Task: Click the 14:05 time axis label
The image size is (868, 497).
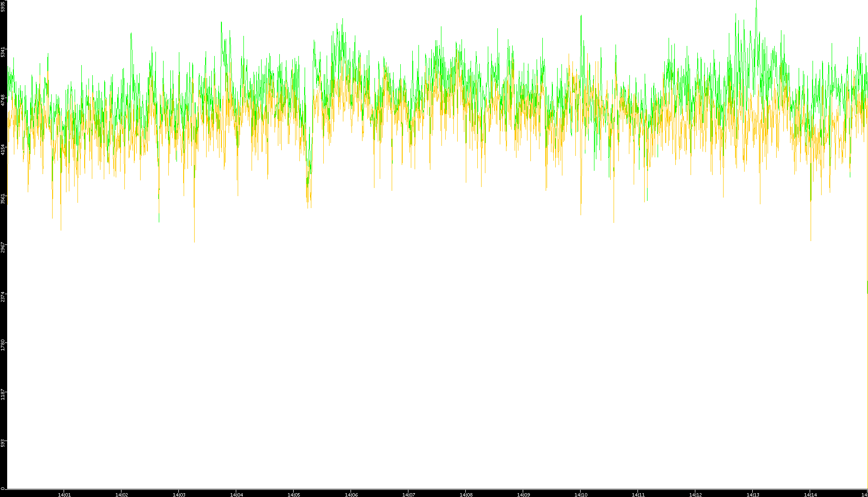Action: tap(294, 495)
